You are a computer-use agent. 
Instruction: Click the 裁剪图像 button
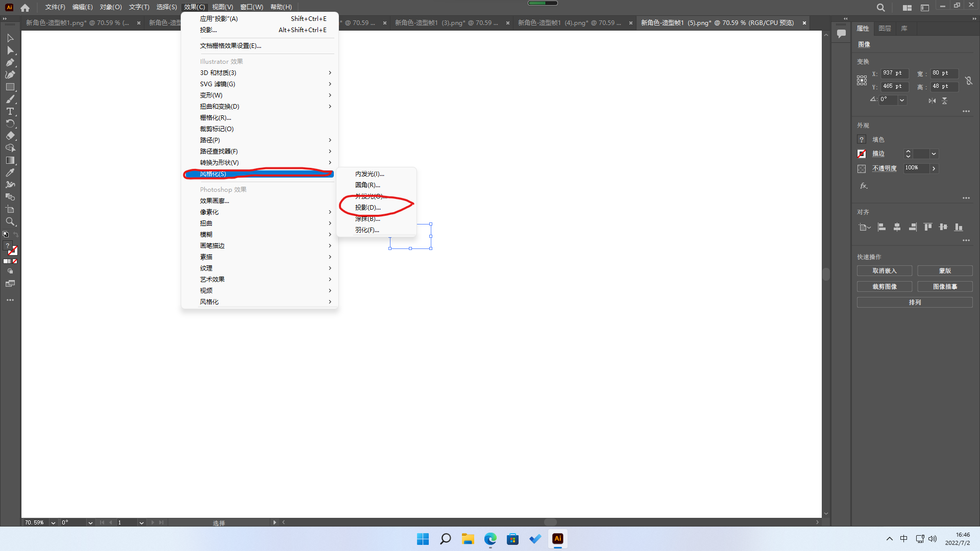click(x=885, y=287)
